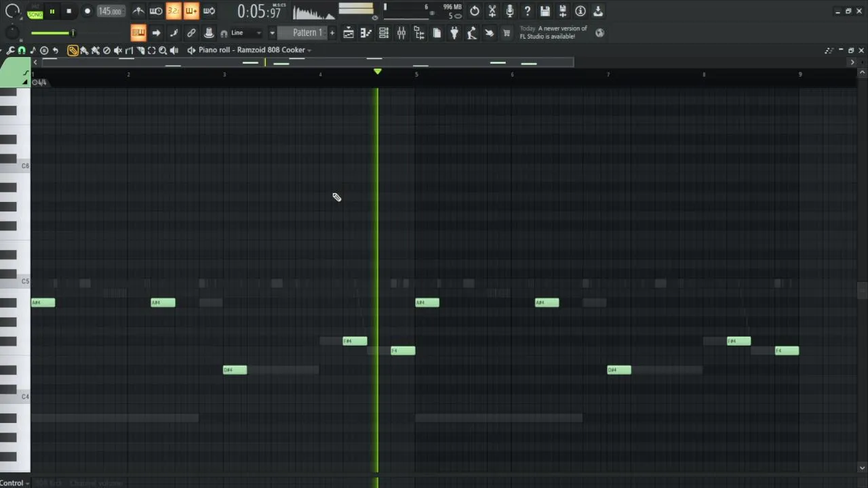Open the Piano roll view icon
868x488 pixels.
point(366,33)
